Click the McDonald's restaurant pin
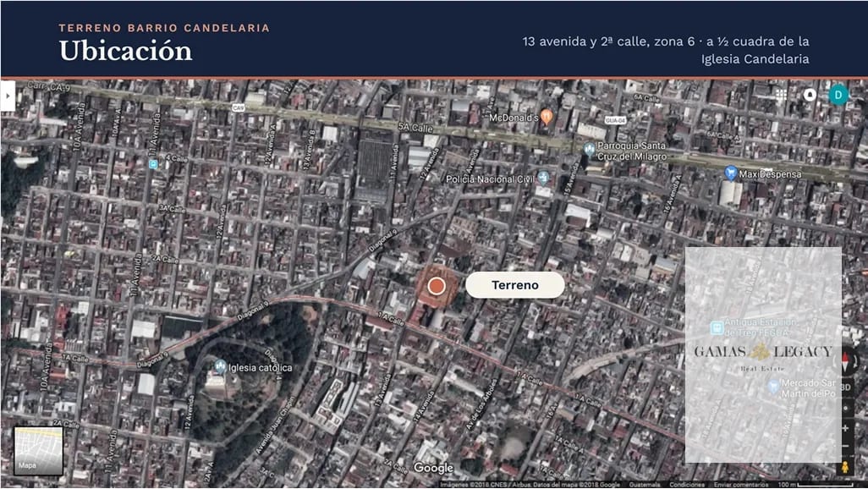 (547, 116)
